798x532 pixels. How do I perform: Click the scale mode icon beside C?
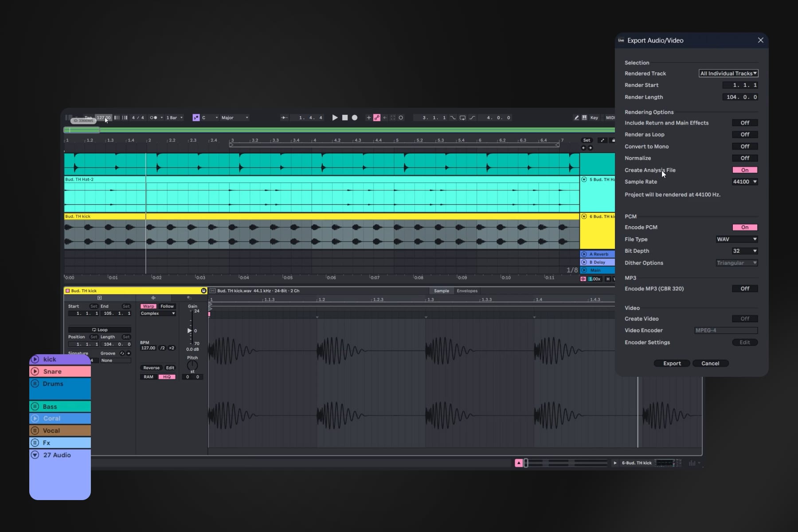click(196, 118)
